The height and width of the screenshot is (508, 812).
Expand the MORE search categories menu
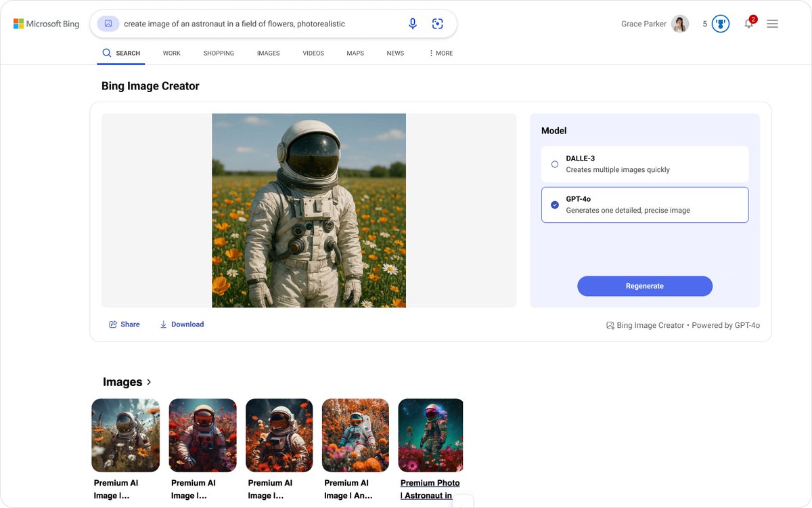point(440,53)
